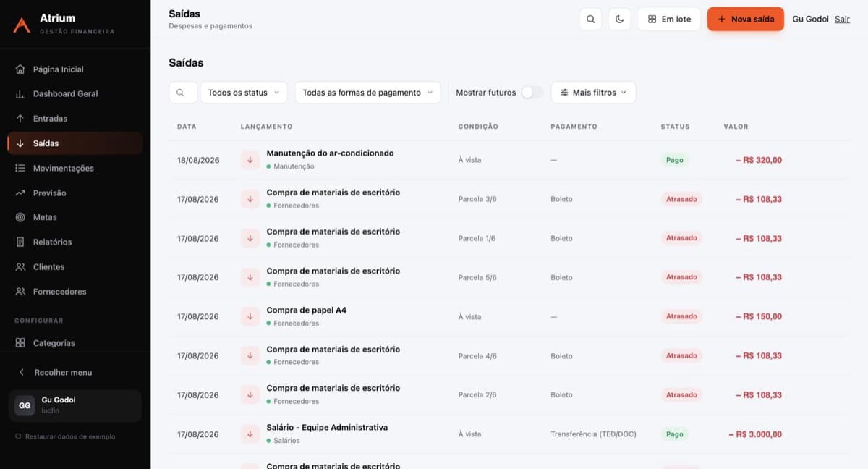The image size is (868, 469).
Task: Select the Saídas sidebar item
Action: (x=75, y=143)
